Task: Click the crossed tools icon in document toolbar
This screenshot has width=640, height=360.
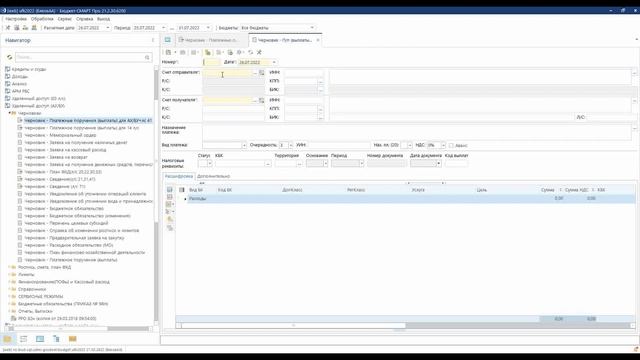Action: pos(259,52)
